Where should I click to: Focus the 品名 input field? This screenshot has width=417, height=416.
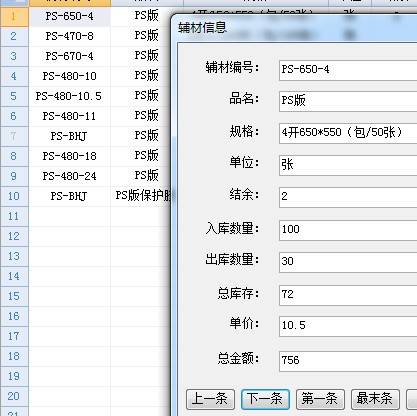pos(348,101)
